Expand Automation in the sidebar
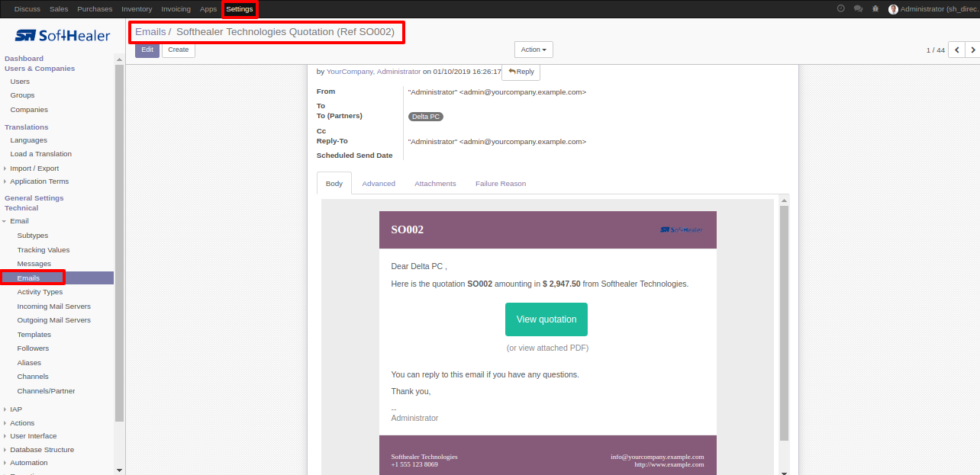 (x=29, y=463)
